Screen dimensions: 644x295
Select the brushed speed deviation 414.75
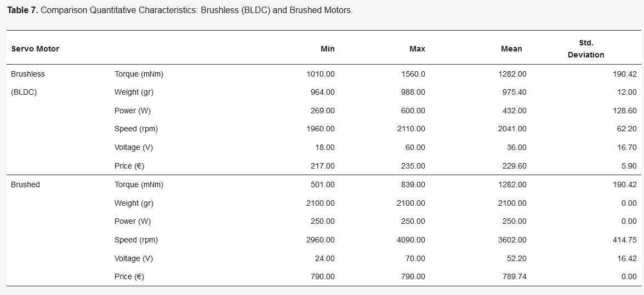pos(625,240)
